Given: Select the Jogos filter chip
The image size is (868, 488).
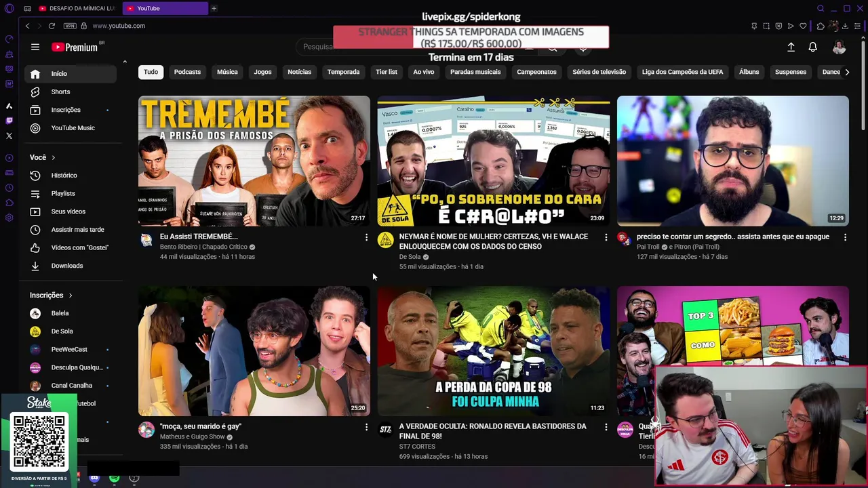Looking at the screenshot, I should [x=262, y=72].
